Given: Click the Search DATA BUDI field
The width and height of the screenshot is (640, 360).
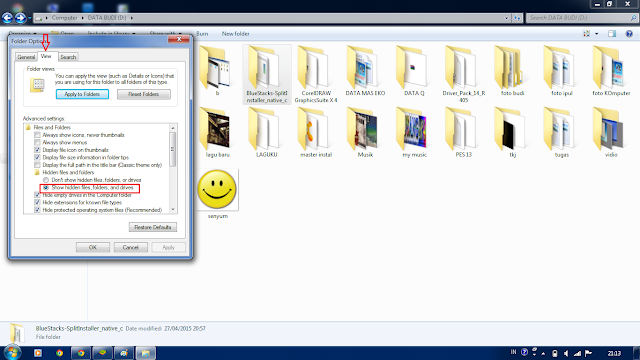Looking at the screenshot, I should 581,18.
